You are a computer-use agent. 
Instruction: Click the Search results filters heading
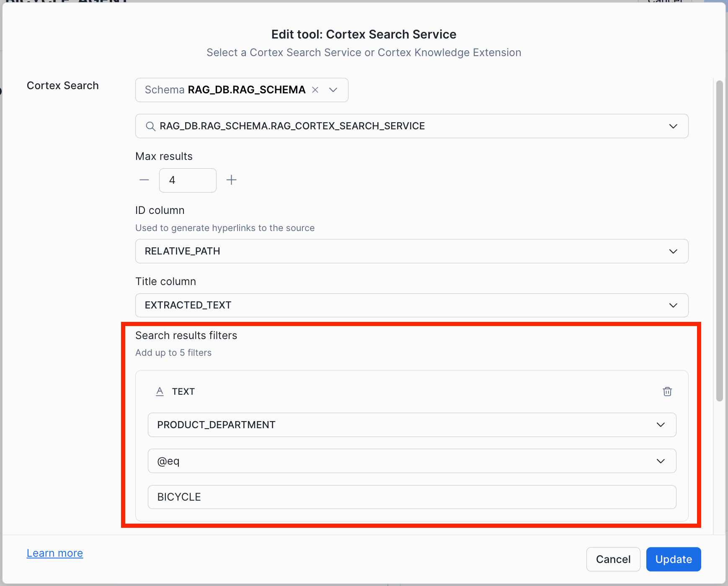[x=186, y=335]
